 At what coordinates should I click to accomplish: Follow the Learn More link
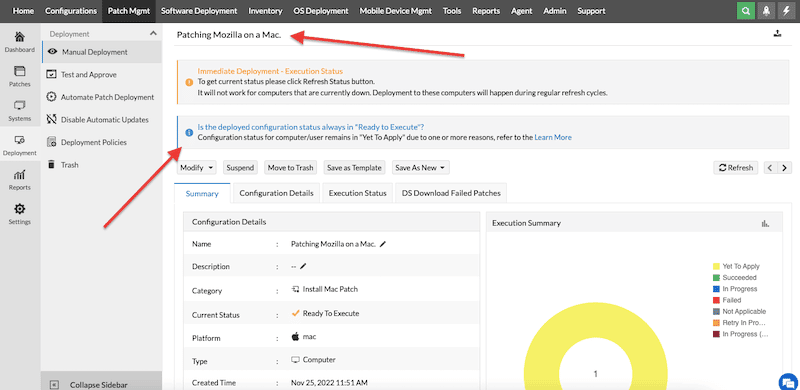coord(553,137)
